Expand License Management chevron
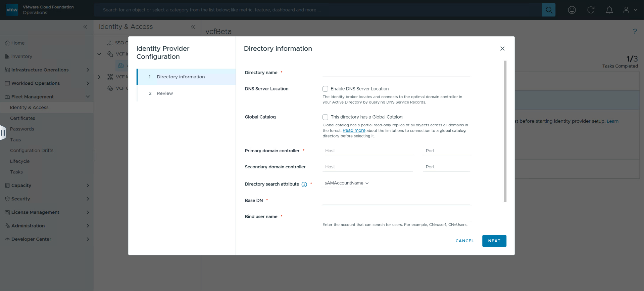The height and width of the screenshot is (291, 644). pyautogui.click(x=88, y=212)
